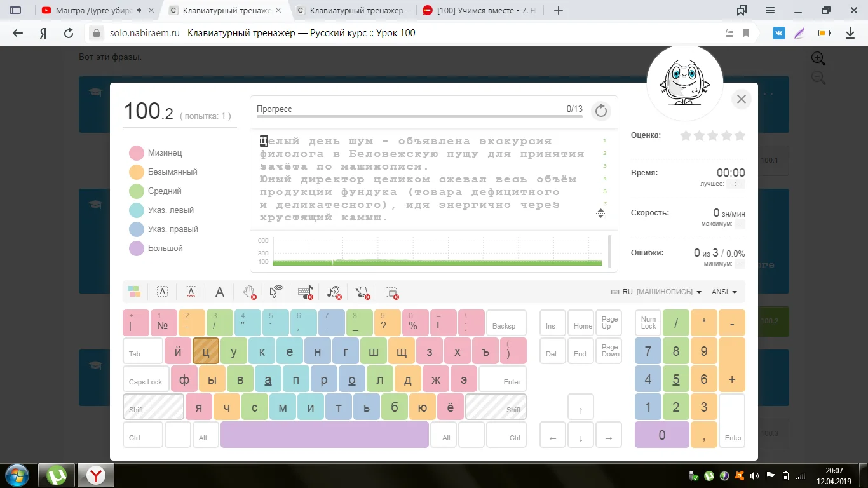Viewport: 868px width, 488px height.
Task: Click the VK extension icon in the address bar
Action: pos(778,33)
